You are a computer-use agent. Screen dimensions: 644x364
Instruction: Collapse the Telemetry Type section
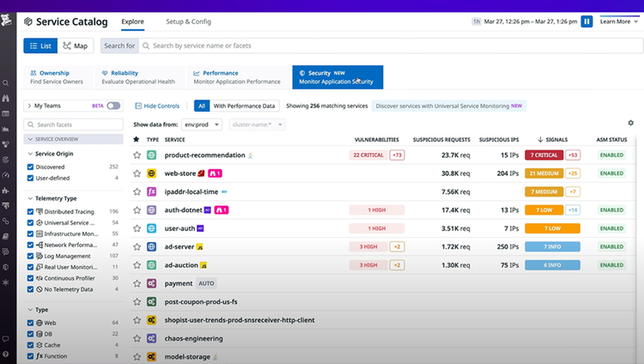pos(30,198)
